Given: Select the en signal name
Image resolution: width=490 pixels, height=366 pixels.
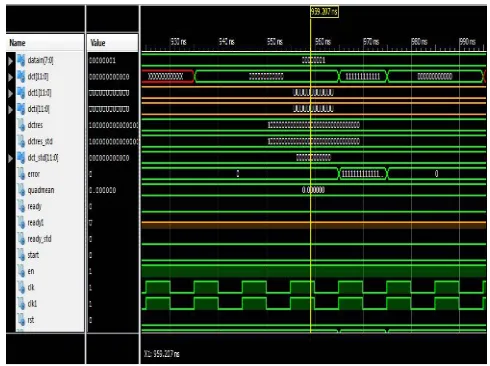Looking at the screenshot, I should 31,272.
